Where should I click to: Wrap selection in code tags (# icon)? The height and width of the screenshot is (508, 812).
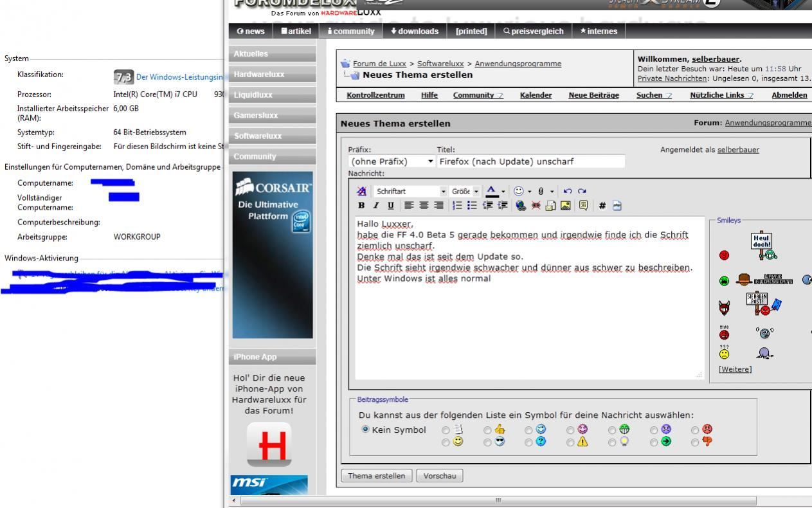coord(602,206)
